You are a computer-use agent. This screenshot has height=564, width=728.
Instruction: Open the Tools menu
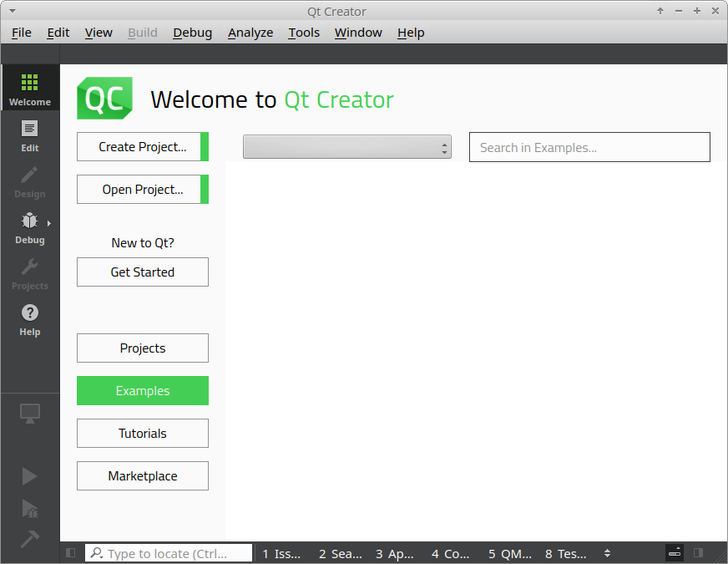(x=304, y=33)
